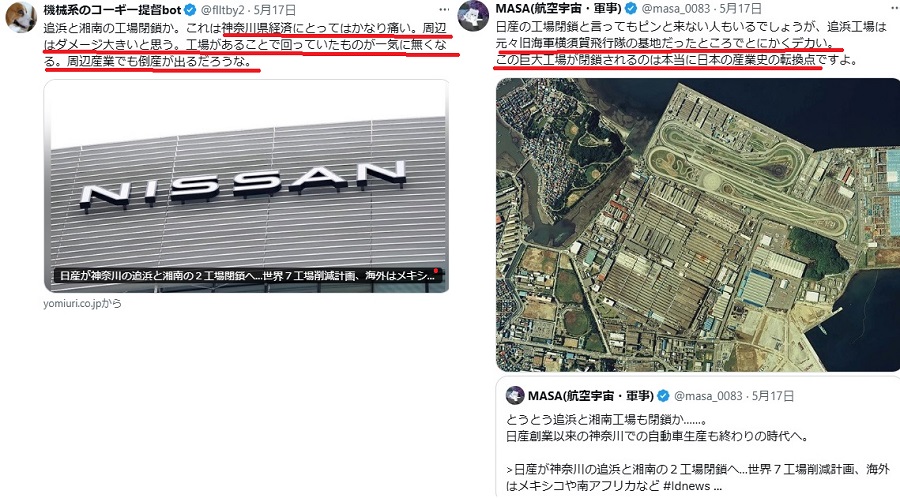
Task: Open the @fltby2 handle
Action: tap(223, 10)
